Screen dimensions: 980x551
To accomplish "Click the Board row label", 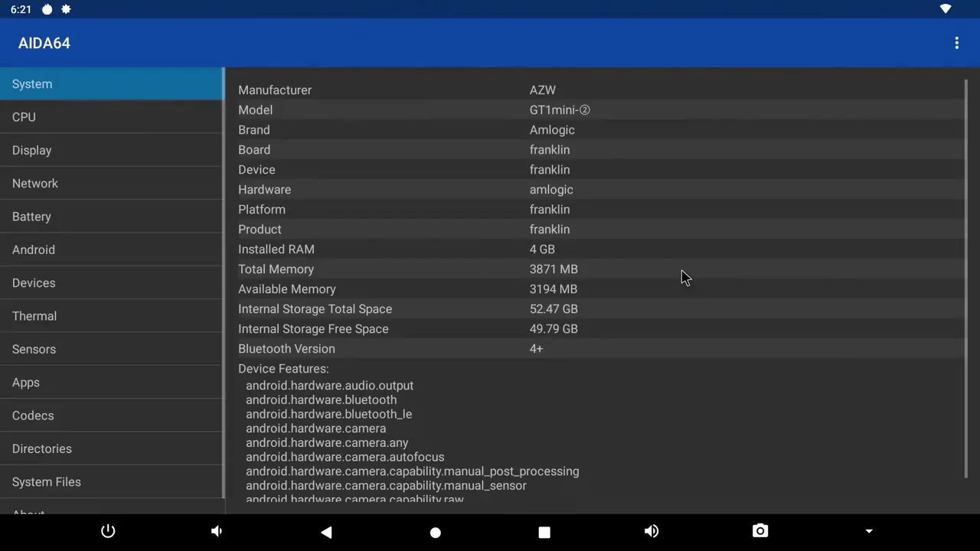I will [x=254, y=150].
